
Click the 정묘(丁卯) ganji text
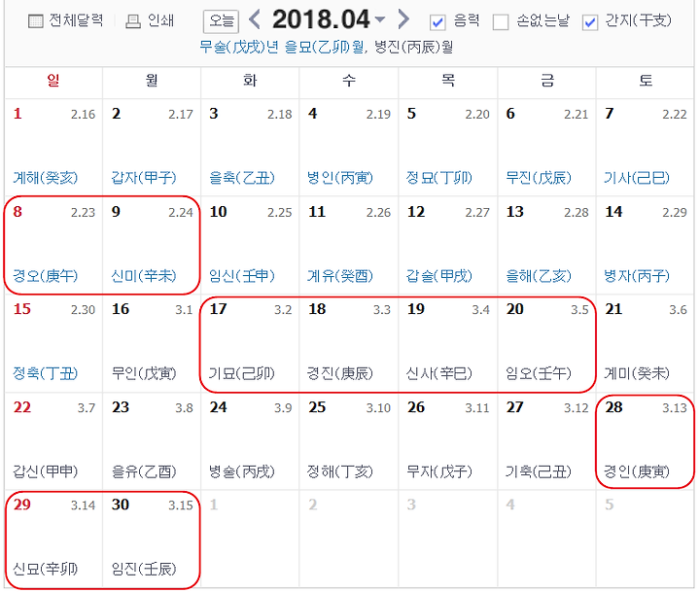(x=438, y=178)
